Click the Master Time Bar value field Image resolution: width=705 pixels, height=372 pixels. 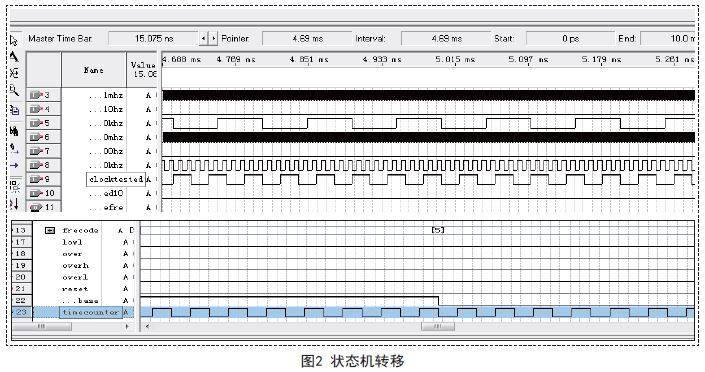click(153, 39)
